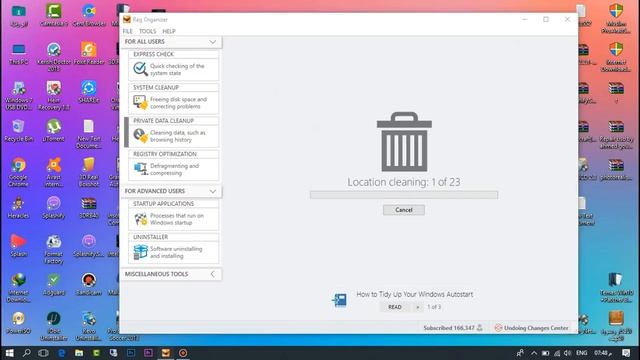Open the Windows Start menu
Screen dimensions: 640x360
pyautogui.click(x=9, y=353)
